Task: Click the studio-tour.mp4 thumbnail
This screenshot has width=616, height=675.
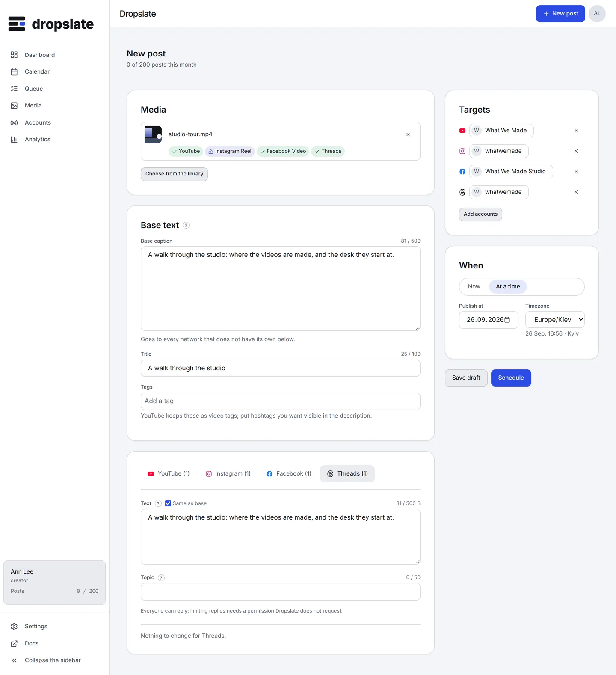Action: pyautogui.click(x=153, y=134)
